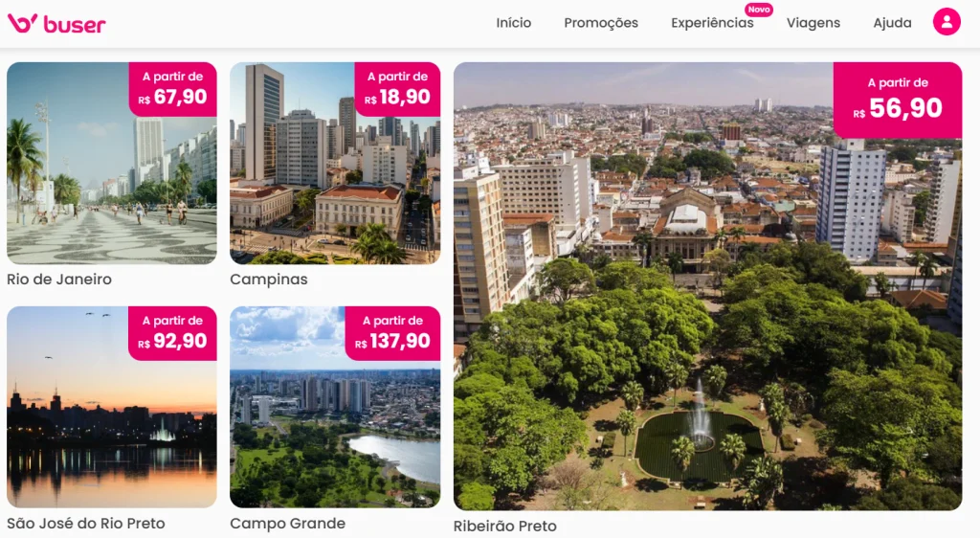980x538 pixels.
Task: Open the Campo Grande destination photo
Action: (335, 407)
